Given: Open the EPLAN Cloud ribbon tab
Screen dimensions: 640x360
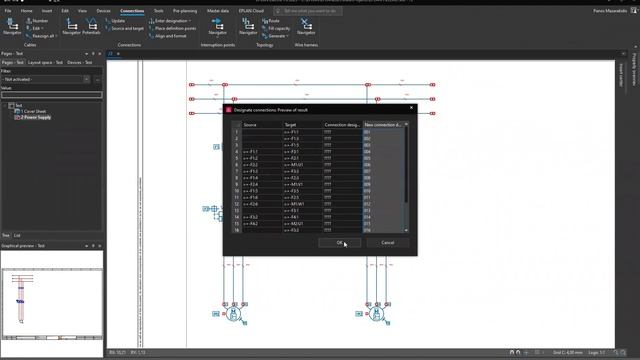Looking at the screenshot, I should click(251, 11).
